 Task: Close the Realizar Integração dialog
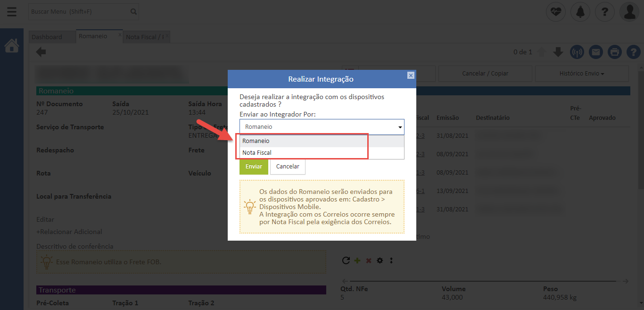tap(411, 75)
